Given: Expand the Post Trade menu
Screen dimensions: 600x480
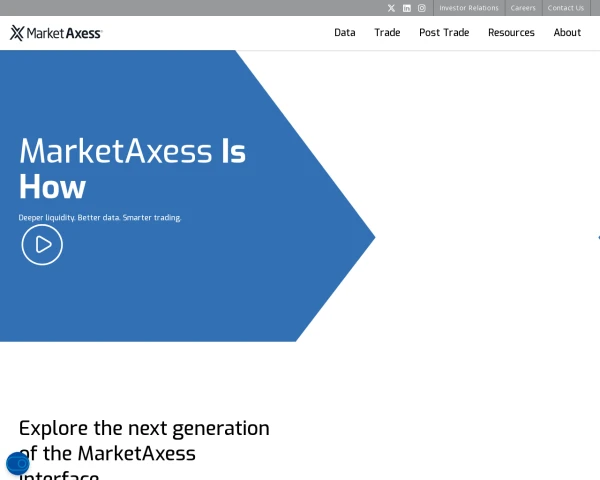Looking at the screenshot, I should [x=444, y=33].
